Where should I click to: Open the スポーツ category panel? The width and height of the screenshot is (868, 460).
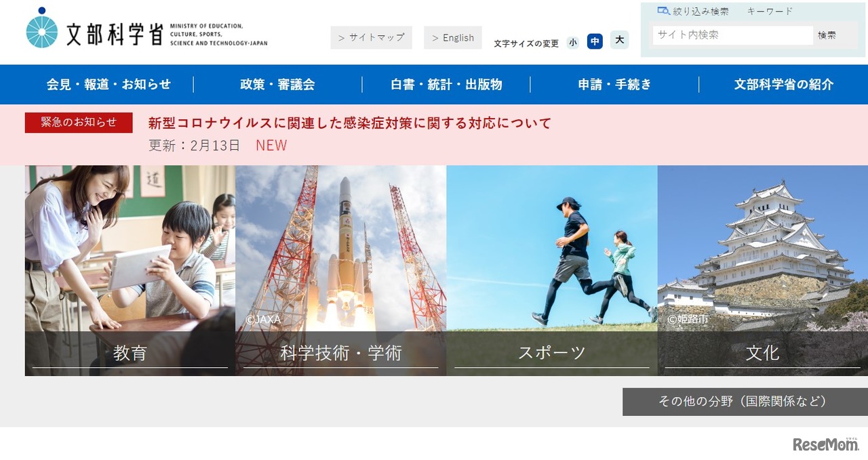551,270
